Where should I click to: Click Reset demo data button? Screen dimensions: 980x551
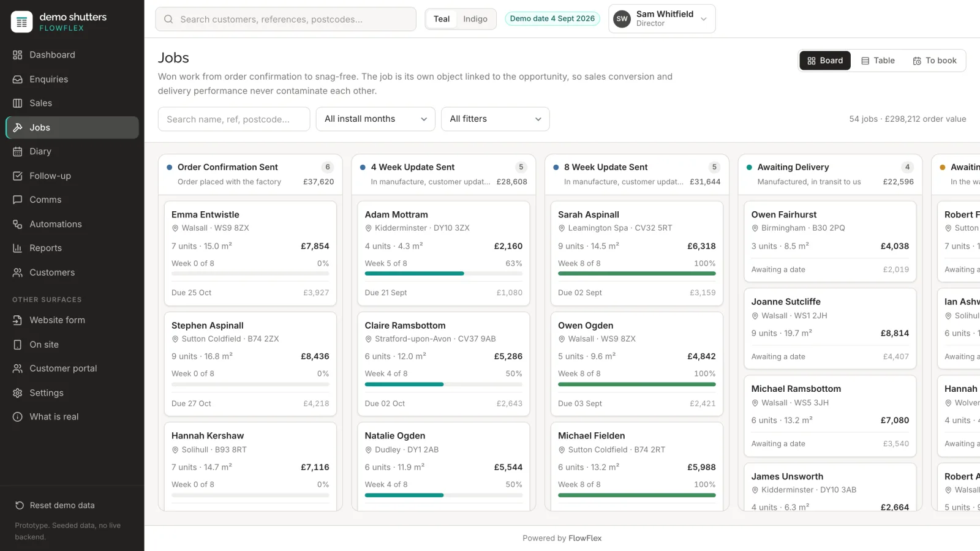pos(55,505)
